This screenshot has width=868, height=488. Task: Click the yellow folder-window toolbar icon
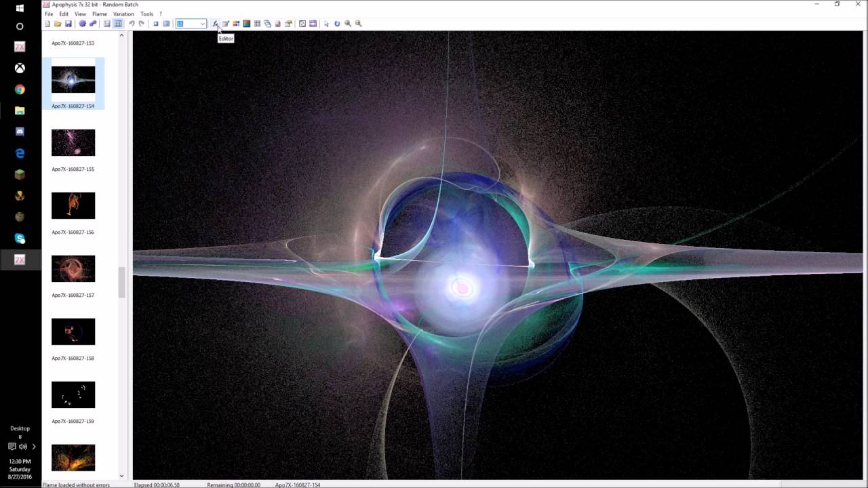tap(288, 24)
